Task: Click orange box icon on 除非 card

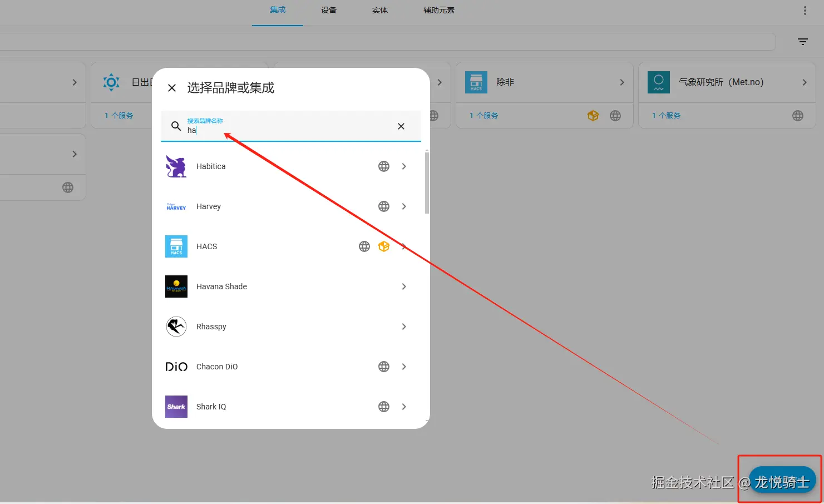Action: click(593, 116)
